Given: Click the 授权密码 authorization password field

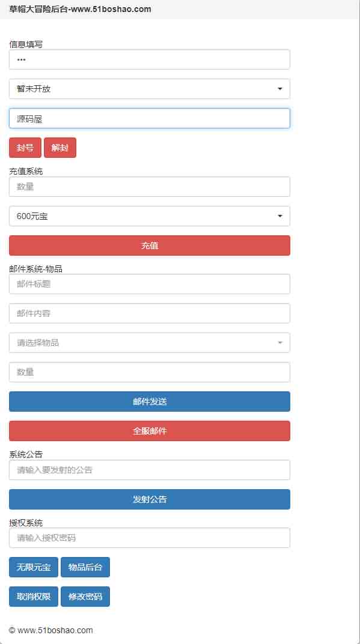Looking at the screenshot, I should 149,537.
